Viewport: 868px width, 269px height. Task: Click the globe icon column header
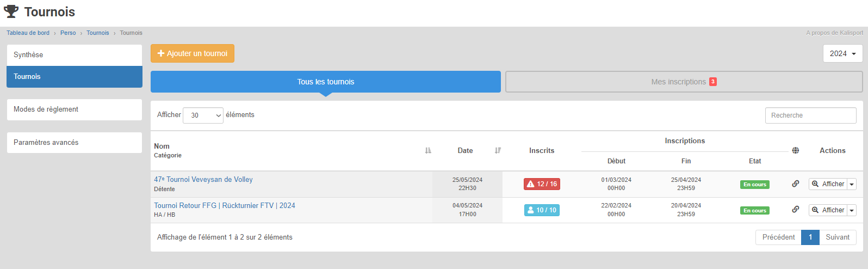point(795,151)
